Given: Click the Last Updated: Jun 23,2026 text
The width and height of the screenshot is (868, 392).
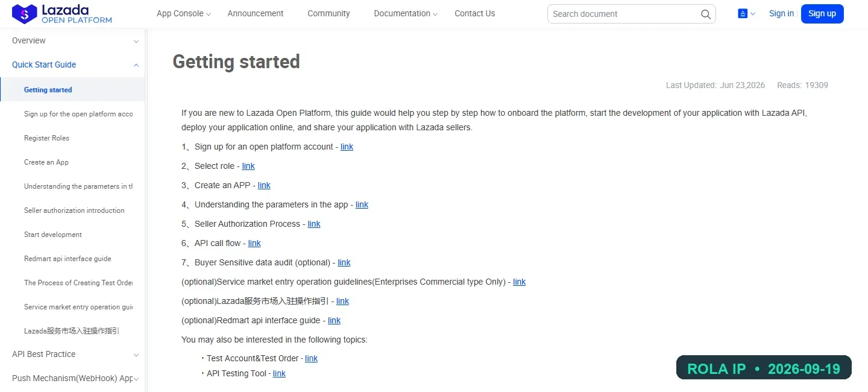Looking at the screenshot, I should pos(715,85).
